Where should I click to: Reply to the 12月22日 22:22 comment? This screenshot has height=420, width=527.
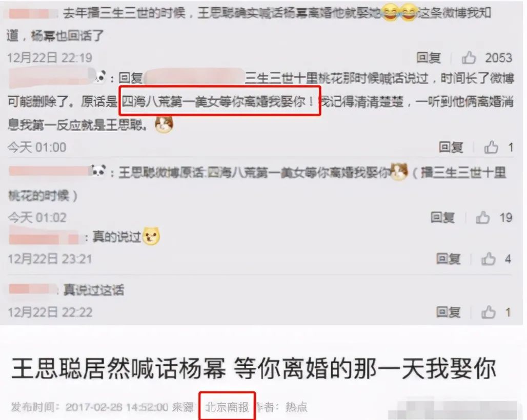click(x=449, y=312)
